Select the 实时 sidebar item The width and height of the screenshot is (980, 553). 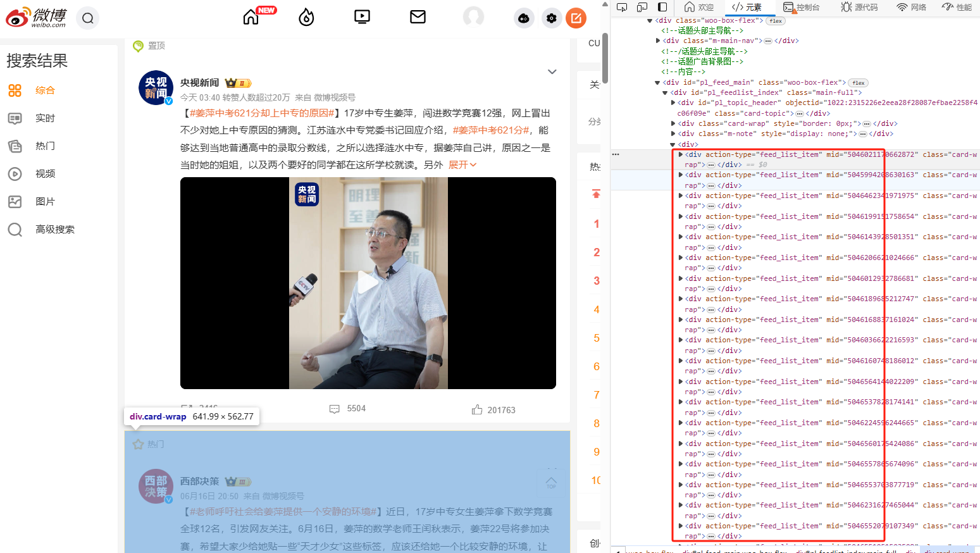(45, 118)
